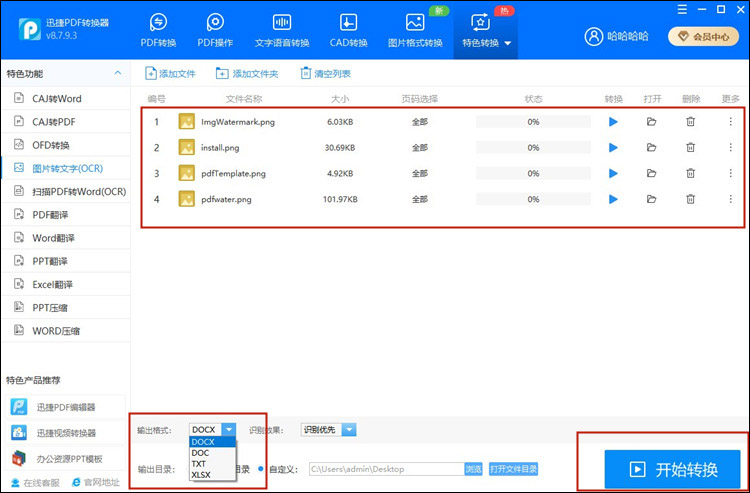This screenshot has height=493, width=750.
Task: Select PDF翻译 in the sidebar
Action: point(66,215)
